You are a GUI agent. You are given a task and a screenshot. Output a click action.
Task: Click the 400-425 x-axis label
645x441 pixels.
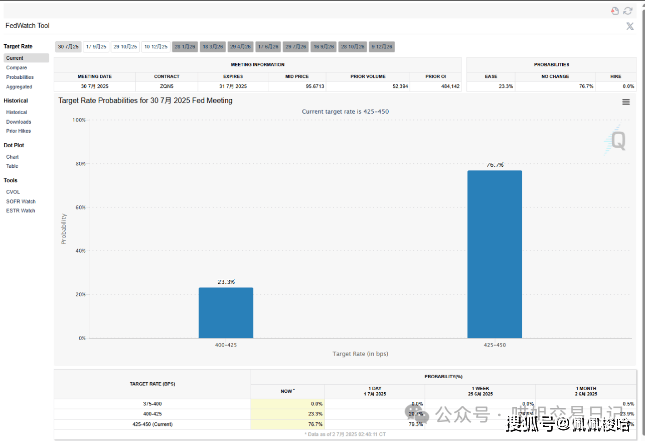tap(226, 345)
